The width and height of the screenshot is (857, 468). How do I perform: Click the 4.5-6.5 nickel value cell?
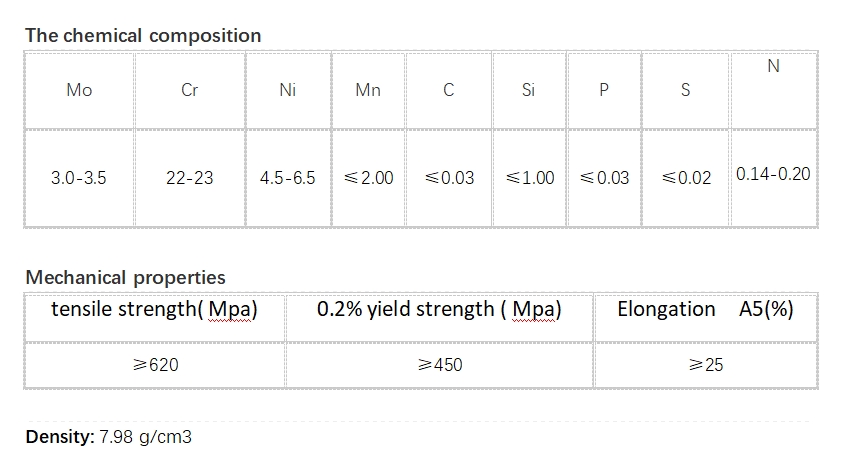point(288,178)
